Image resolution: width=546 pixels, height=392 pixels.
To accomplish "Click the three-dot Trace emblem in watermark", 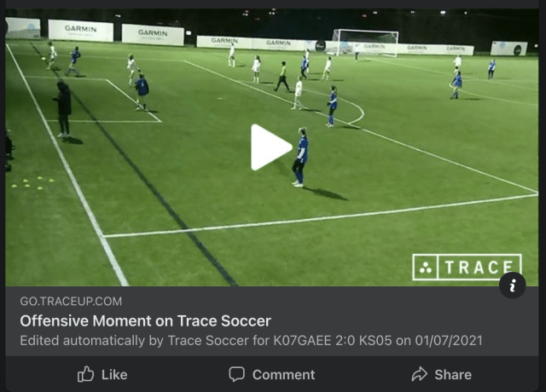I will [x=425, y=268].
